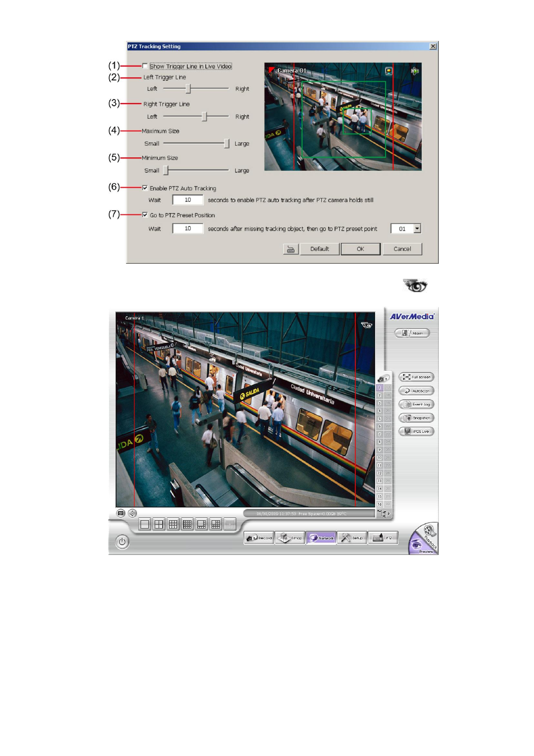
Task: Click the power button
Action: coord(122,542)
